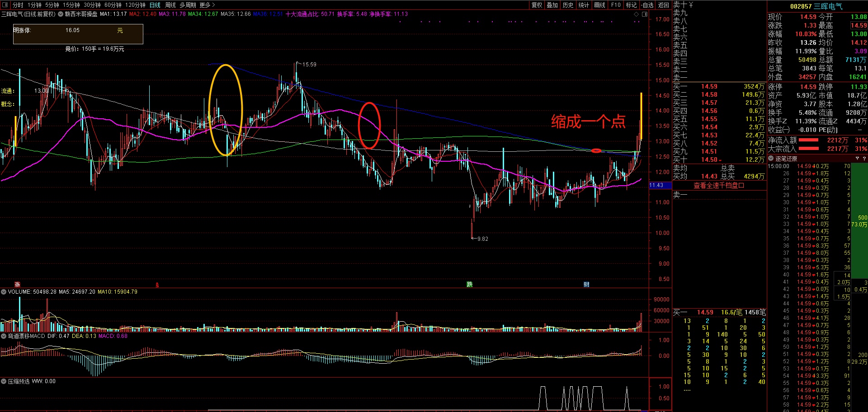Image resolution: width=868 pixels, height=412 pixels.
Task: Click 查看全速千档盘口 link
Action: (719, 186)
